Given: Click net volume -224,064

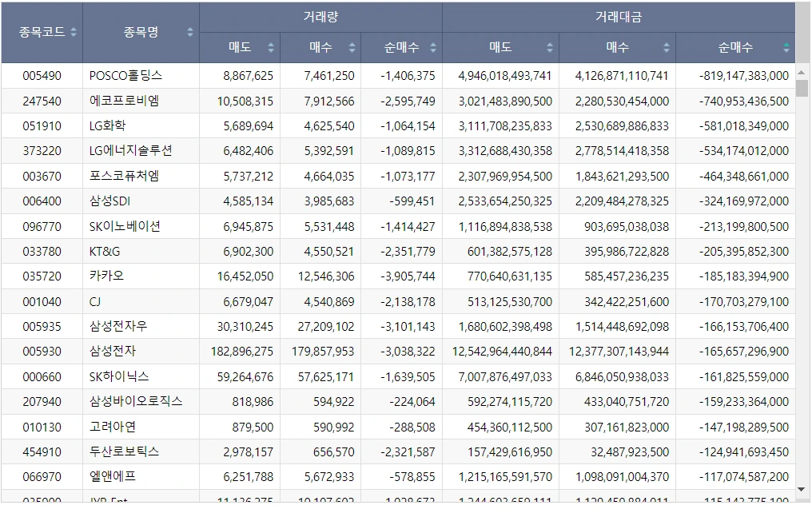Looking at the screenshot, I should [x=412, y=401].
